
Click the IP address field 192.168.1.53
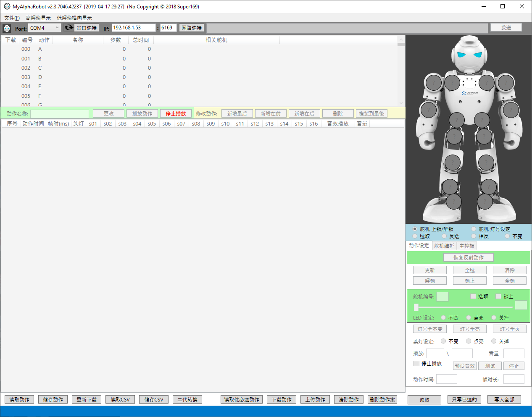click(134, 28)
